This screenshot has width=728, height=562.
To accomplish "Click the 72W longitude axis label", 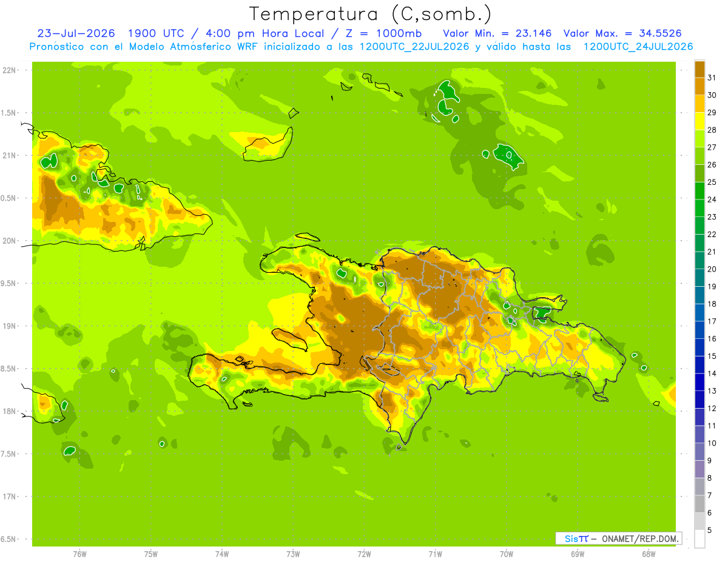I will pos(364,554).
